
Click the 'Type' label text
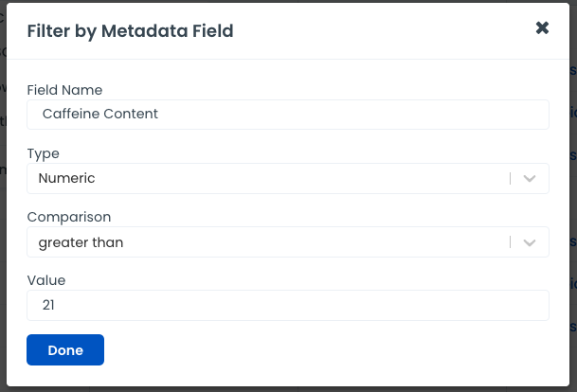[43, 153]
